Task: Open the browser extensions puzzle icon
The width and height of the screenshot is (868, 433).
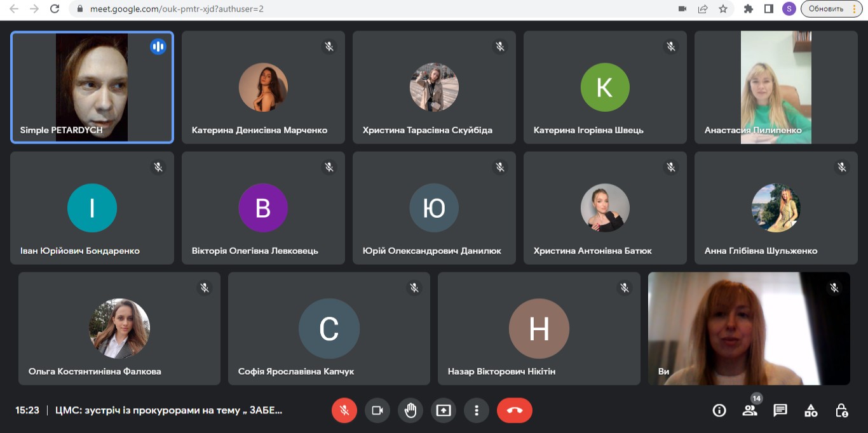Action: 749,9
